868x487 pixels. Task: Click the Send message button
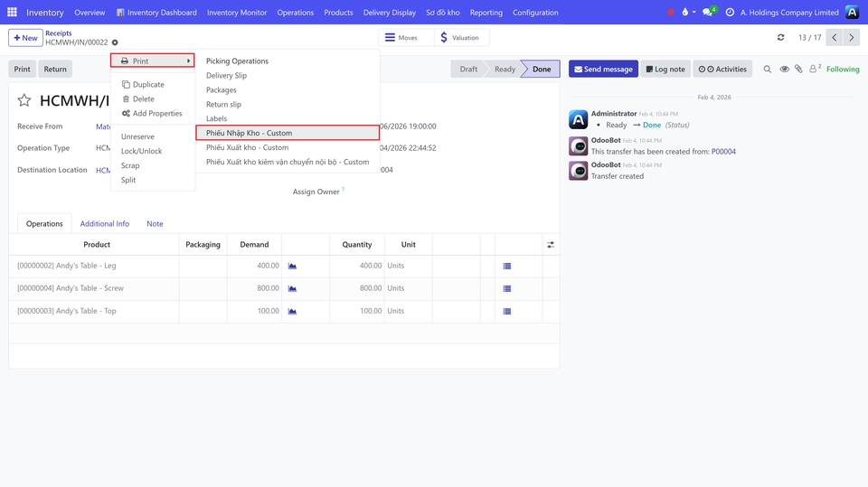(603, 69)
